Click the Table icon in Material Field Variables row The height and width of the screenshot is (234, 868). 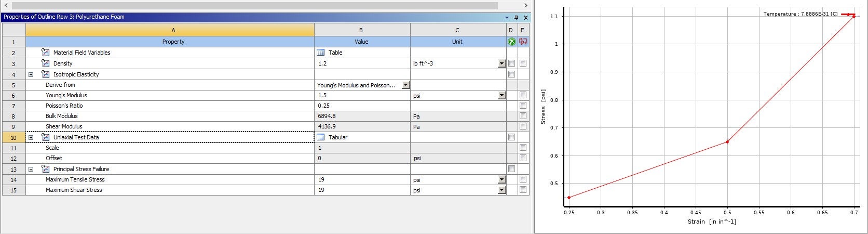tap(321, 53)
